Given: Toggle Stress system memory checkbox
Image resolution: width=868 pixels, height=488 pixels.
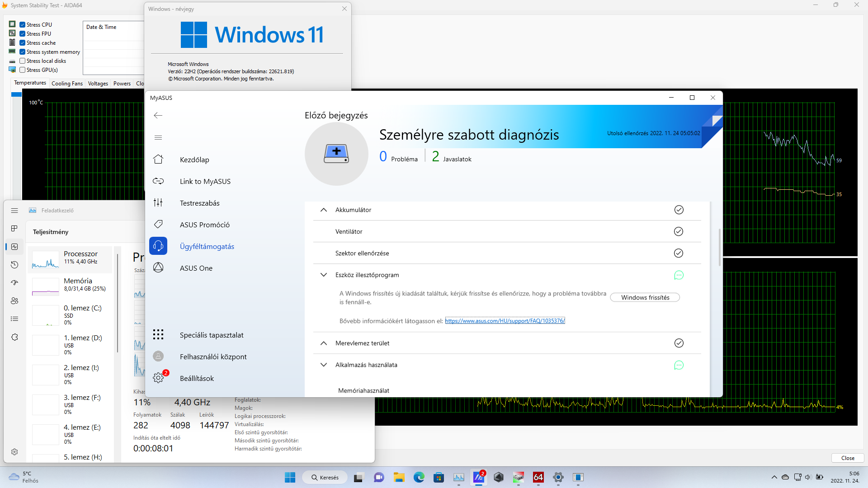Looking at the screenshot, I should pos(22,52).
